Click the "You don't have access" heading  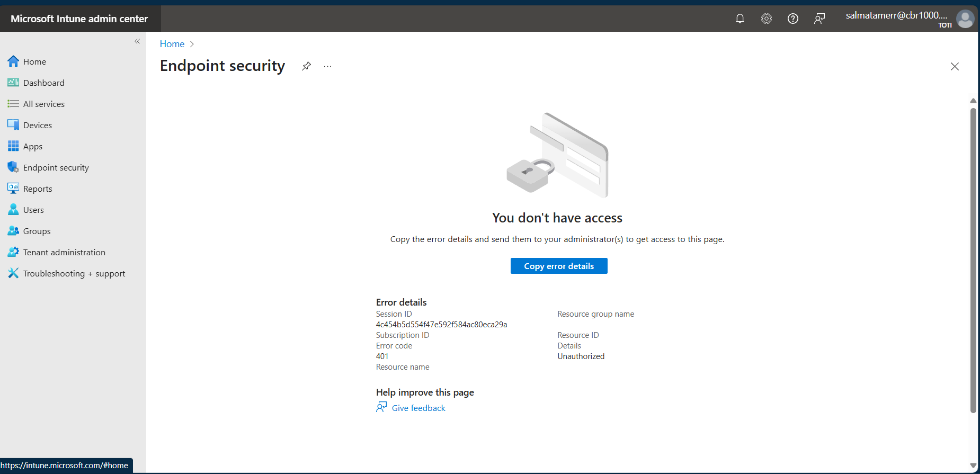pos(557,218)
